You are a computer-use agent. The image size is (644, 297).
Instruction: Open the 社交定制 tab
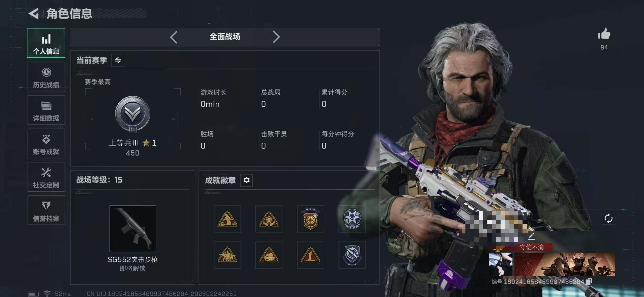click(46, 177)
